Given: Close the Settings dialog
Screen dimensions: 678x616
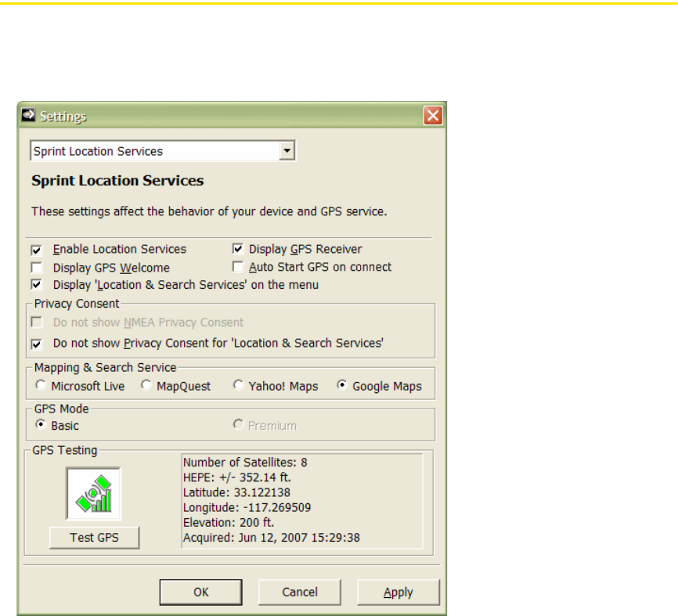Looking at the screenshot, I should (433, 115).
